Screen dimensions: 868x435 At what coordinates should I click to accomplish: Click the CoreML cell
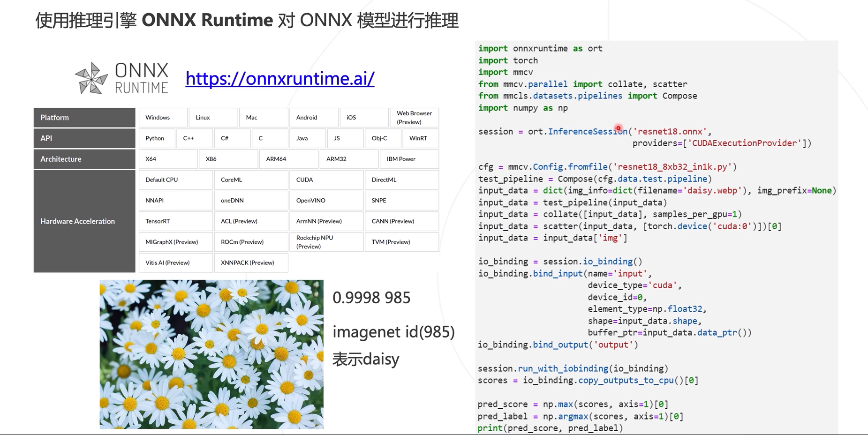251,180
